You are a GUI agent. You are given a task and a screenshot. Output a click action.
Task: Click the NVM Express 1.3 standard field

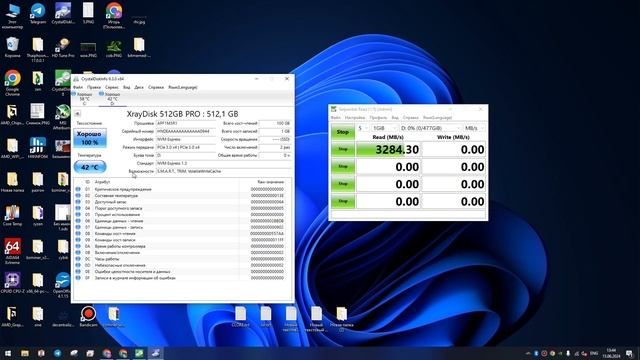tap(224, 163)
